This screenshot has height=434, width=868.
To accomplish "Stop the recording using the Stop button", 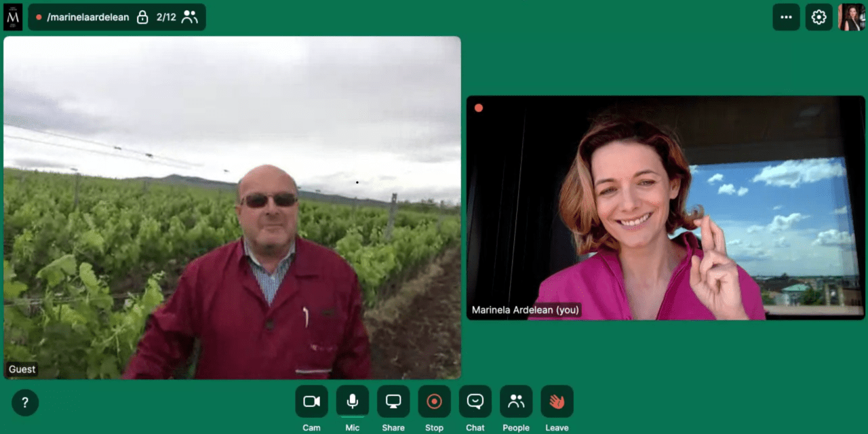I will pyautogui.click(x=434, y=401).
